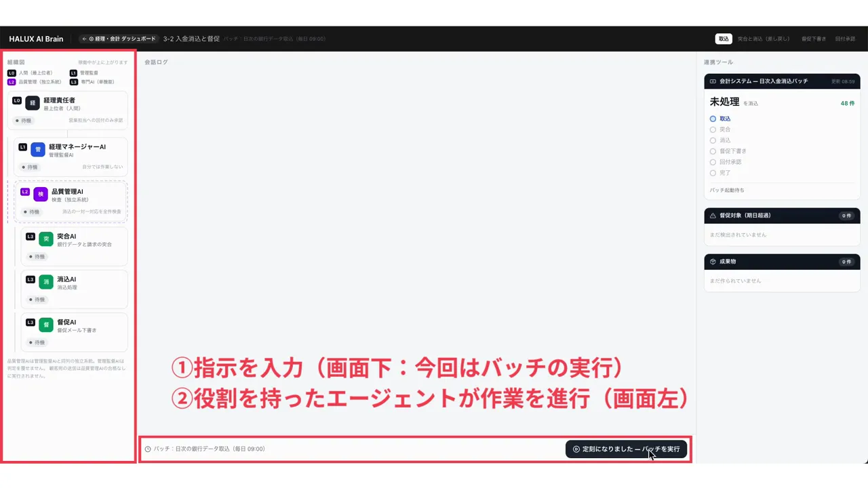Select the 回付承認 step radio
Image resolution: width=868 pixels, height=488 pixels.
pyautogui.click(x=713, y=162)
